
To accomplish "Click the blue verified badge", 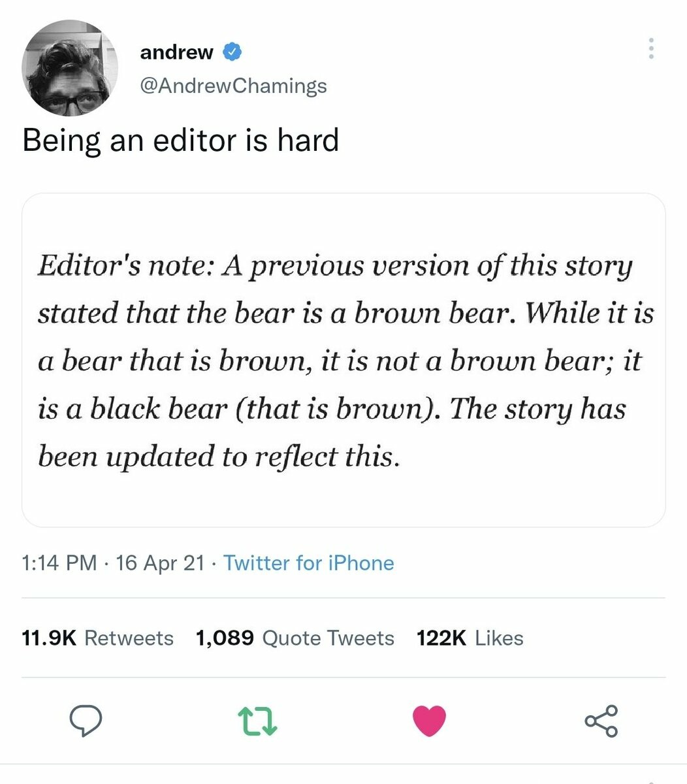I will pos(232,52).
